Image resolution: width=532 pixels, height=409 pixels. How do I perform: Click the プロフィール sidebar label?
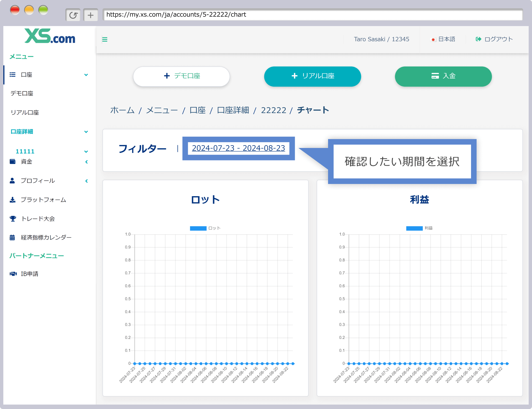38,181
